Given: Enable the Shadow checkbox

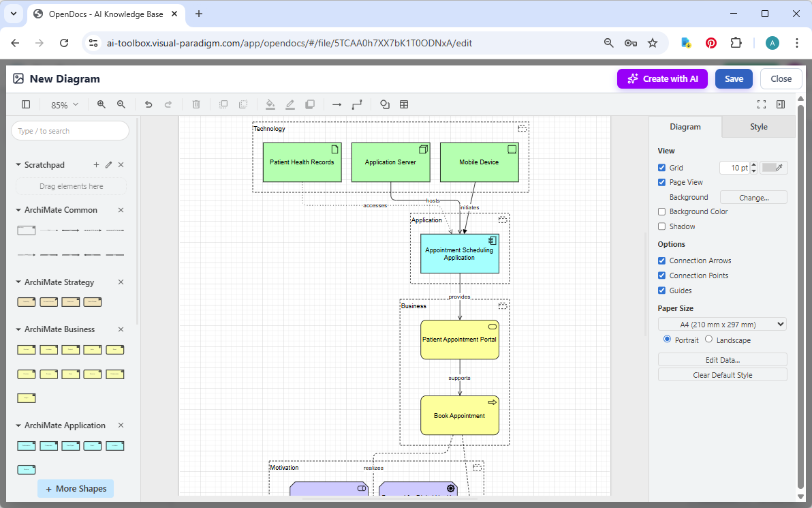Looking at the screenshot, I should (x=661, y=226).
